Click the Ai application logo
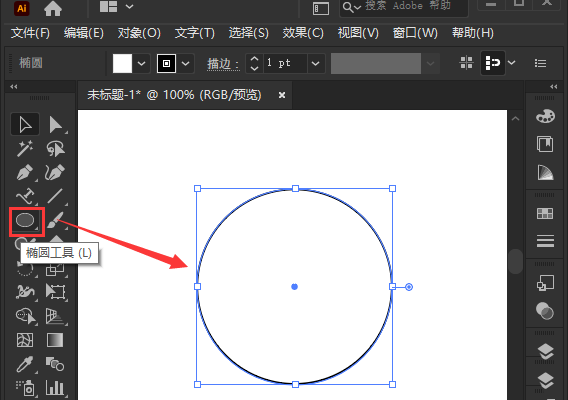The image size is (568, 400). point(22,8)
